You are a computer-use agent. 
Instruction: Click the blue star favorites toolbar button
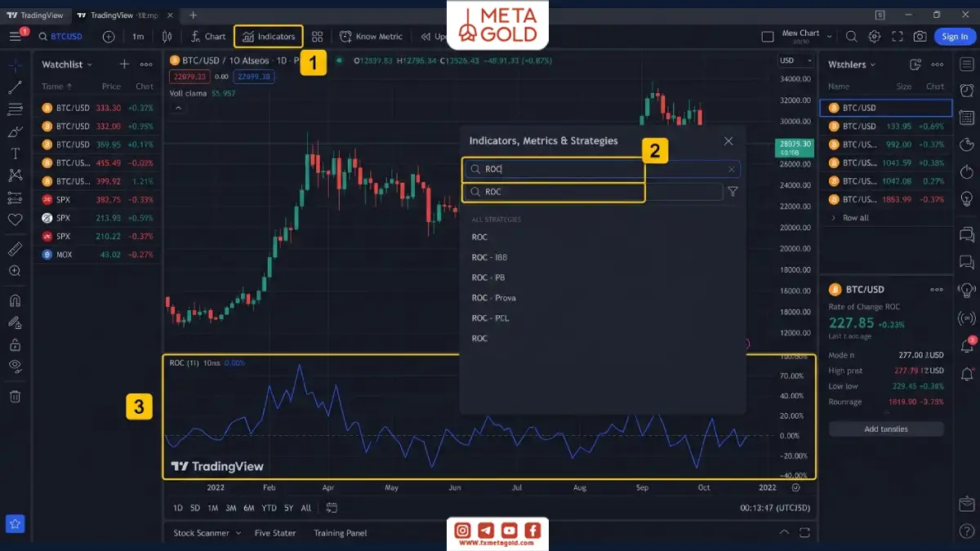coord(15,524)
